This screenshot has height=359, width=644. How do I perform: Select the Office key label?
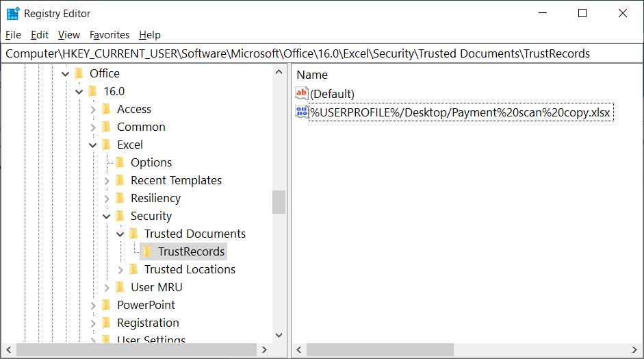point(105,73)
